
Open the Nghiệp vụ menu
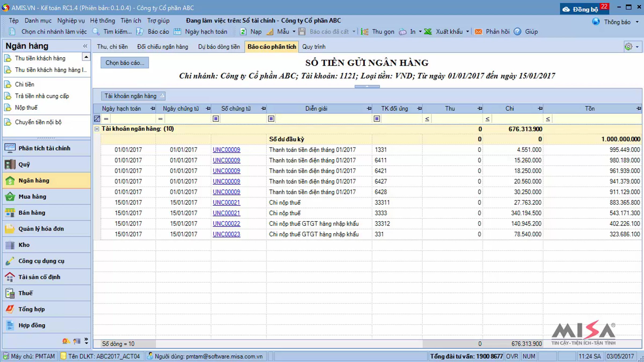coord(71,21)
